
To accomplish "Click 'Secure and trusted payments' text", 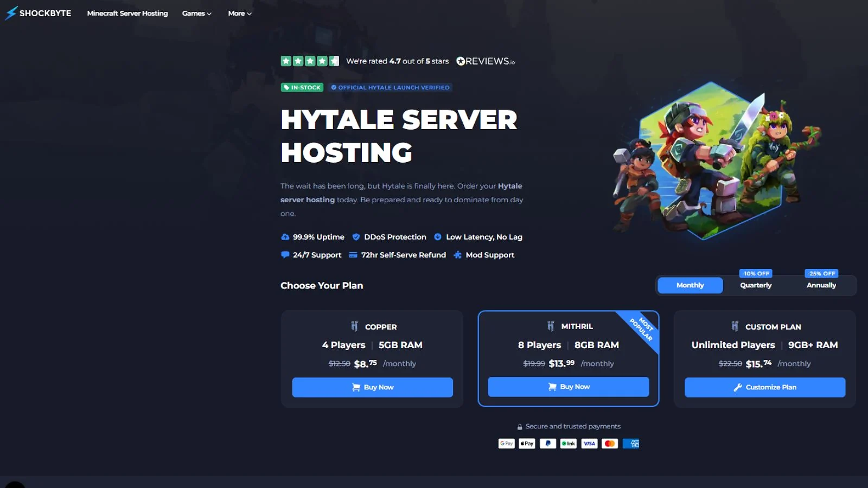I will point(573,427).
